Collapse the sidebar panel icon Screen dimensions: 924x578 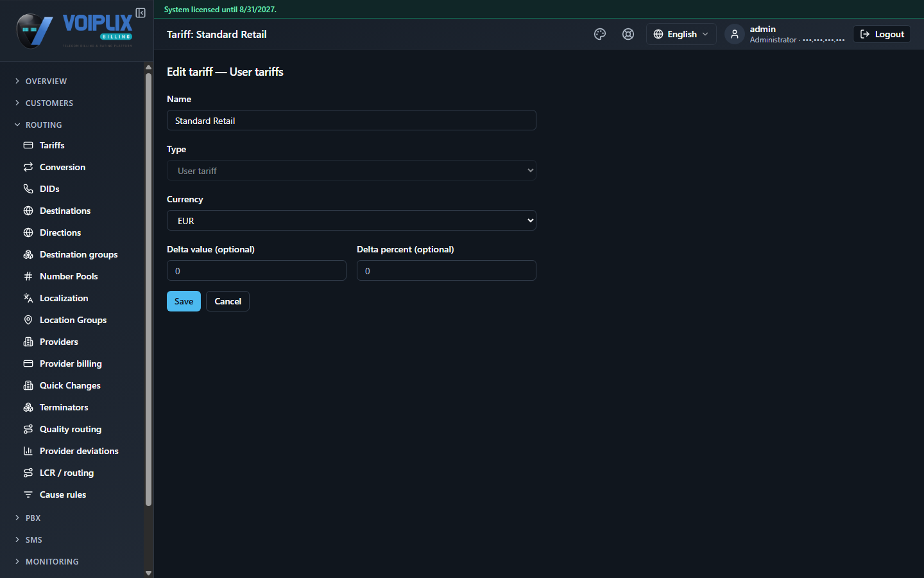click(x=141, y=13)
